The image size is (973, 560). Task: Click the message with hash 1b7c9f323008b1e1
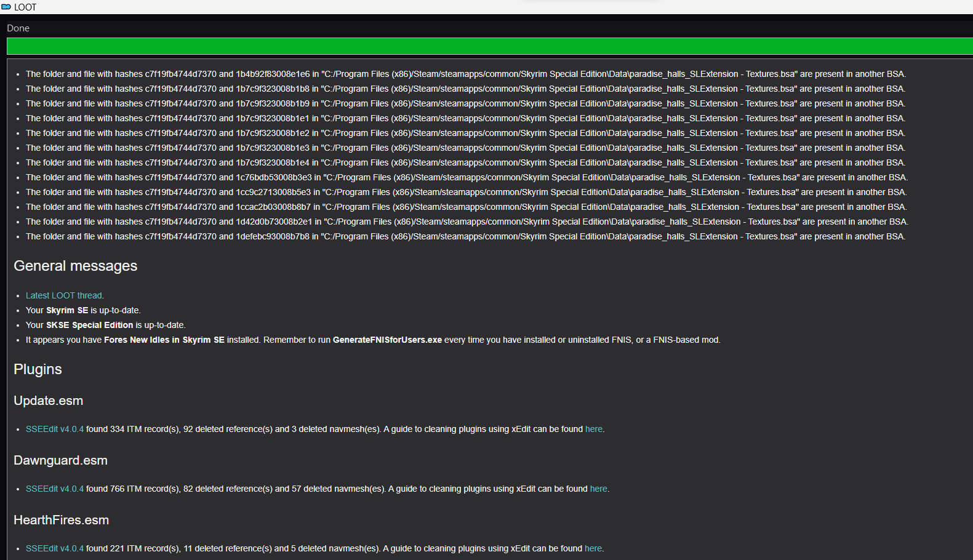pos(466,118)
